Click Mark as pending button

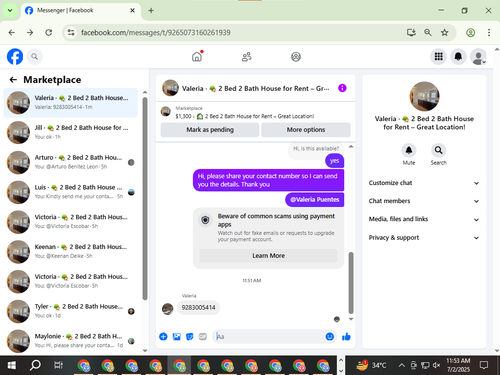(x=210, y=130)
